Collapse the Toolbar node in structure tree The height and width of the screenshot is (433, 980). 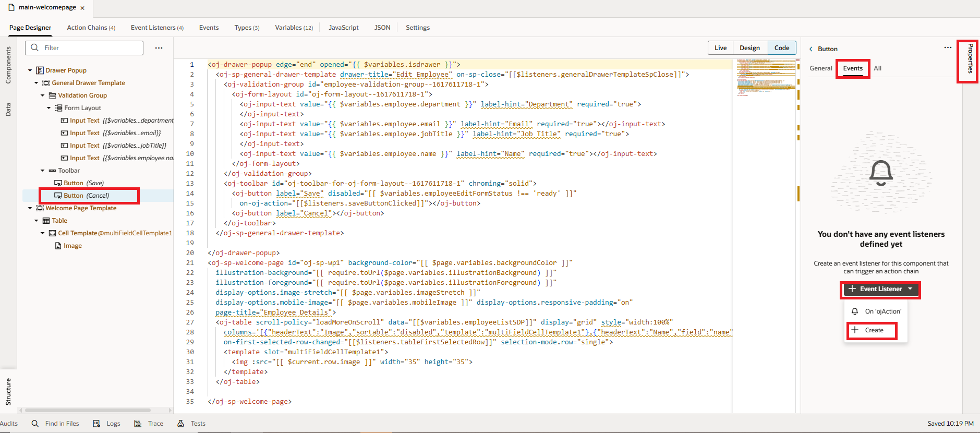click(43, 171)
